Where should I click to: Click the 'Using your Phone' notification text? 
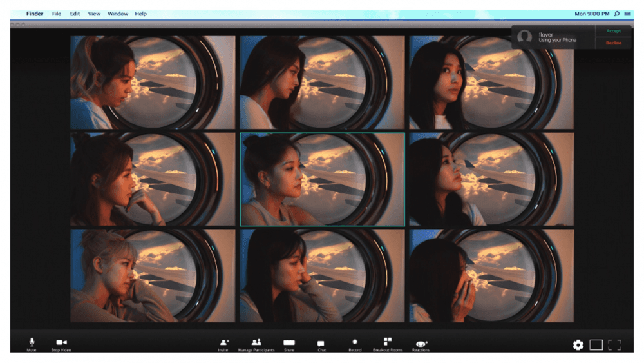tap(557, 40)
